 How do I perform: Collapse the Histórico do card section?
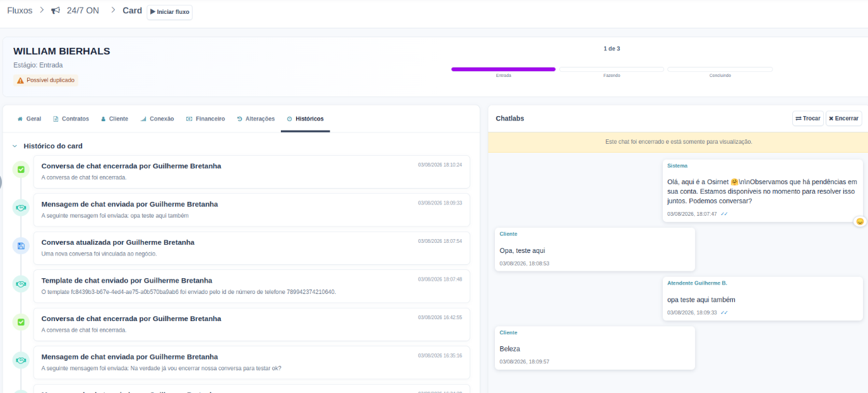click(15, 146)
